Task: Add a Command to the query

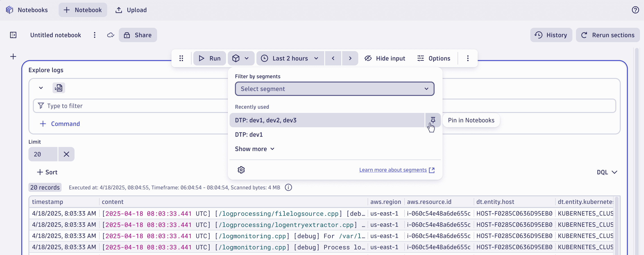Action: point(60,124)
